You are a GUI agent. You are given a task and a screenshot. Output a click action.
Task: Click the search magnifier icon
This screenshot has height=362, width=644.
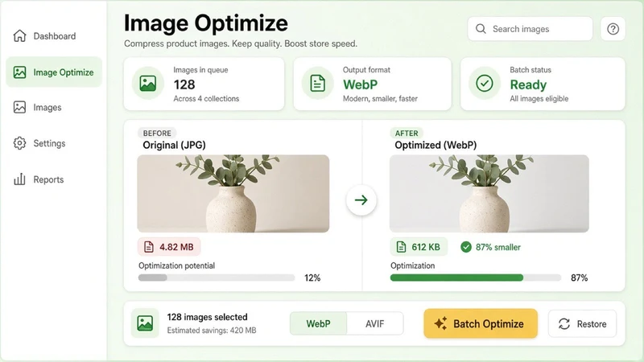(481, 29)
